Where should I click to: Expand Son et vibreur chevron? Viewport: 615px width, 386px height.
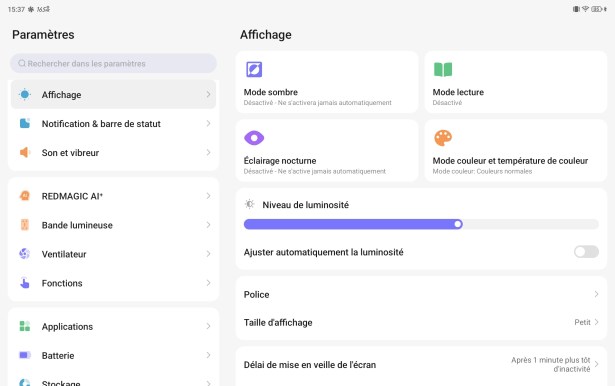[x=208, y=152]
